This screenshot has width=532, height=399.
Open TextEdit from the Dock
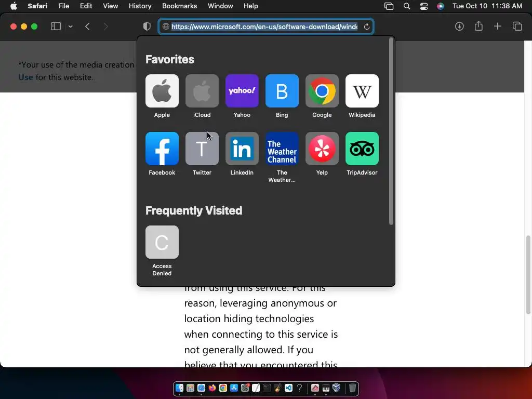tap(256, 388)
